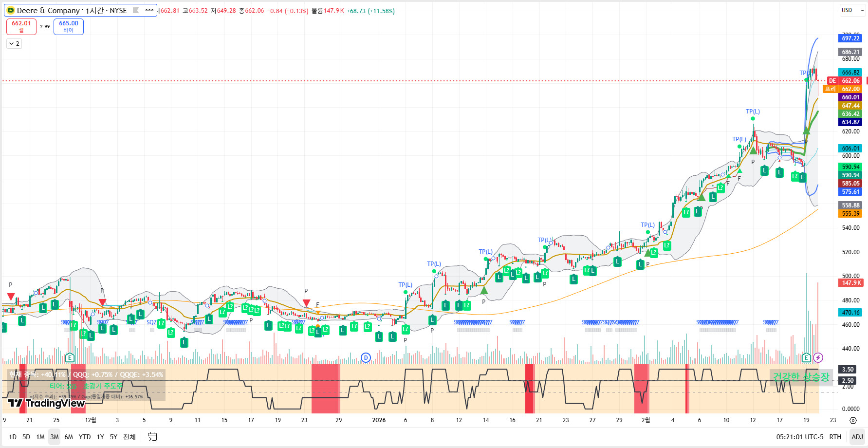Click the orange 프리 662.00 pre-market label

click(842, 89)
